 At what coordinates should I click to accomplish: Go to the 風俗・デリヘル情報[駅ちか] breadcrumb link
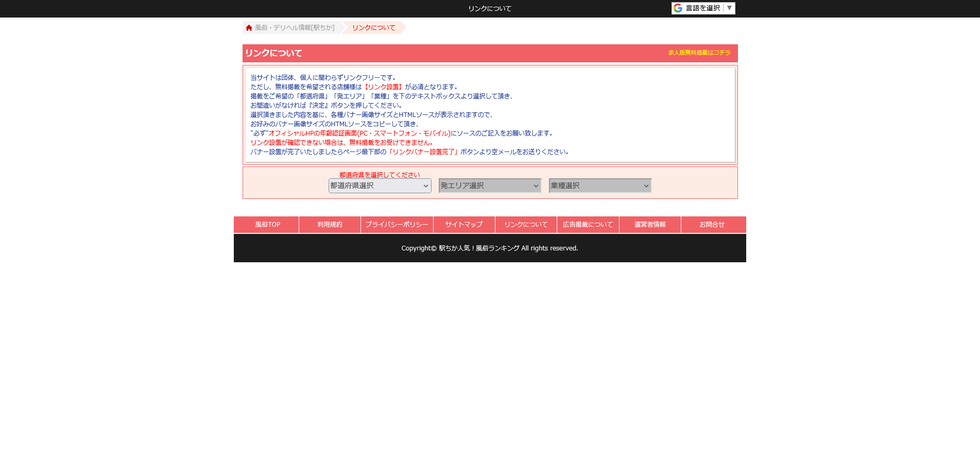tap(295, 28)
